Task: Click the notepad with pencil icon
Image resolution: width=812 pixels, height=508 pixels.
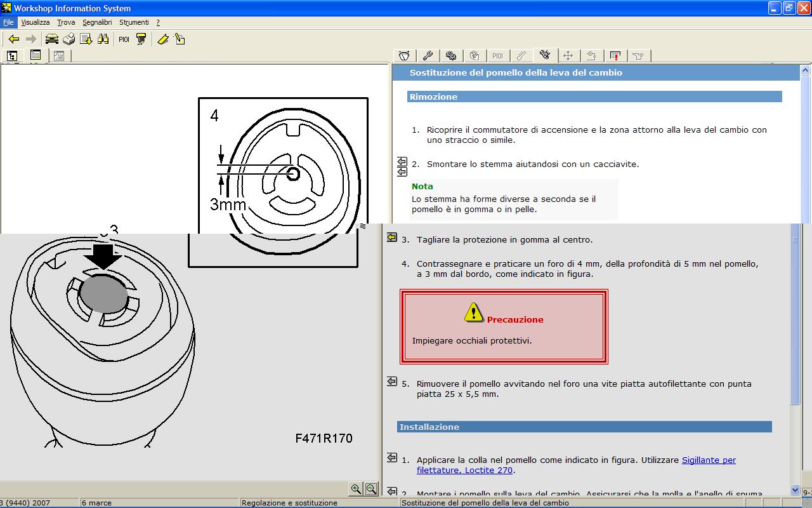Action: 180,39
